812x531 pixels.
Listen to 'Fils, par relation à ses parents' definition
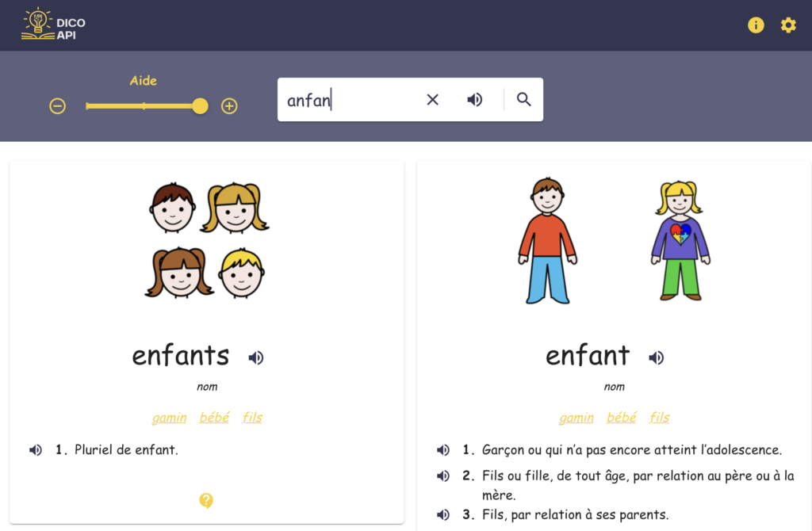(x=442, y=515)
